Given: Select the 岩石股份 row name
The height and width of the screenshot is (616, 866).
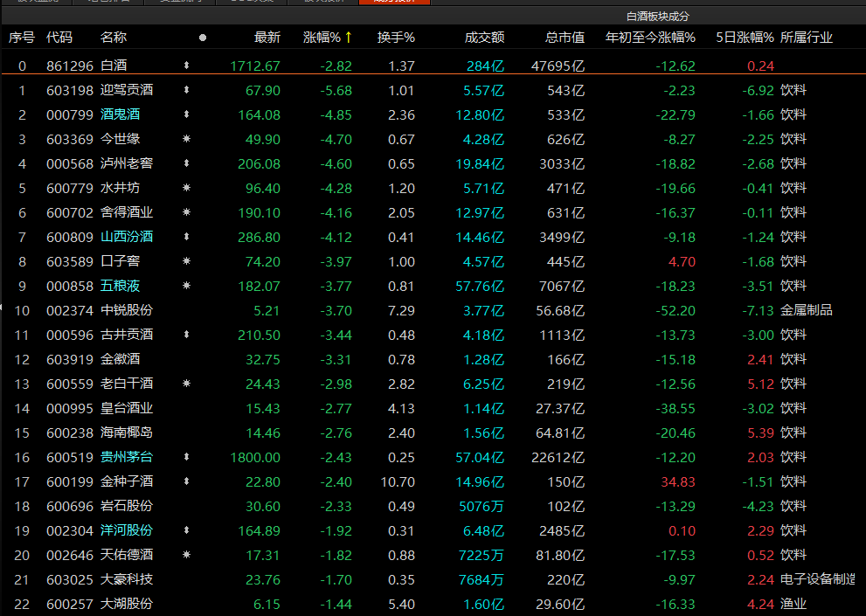Looking at the screenshot, I should pyautogui.click(x=127, y=506).
